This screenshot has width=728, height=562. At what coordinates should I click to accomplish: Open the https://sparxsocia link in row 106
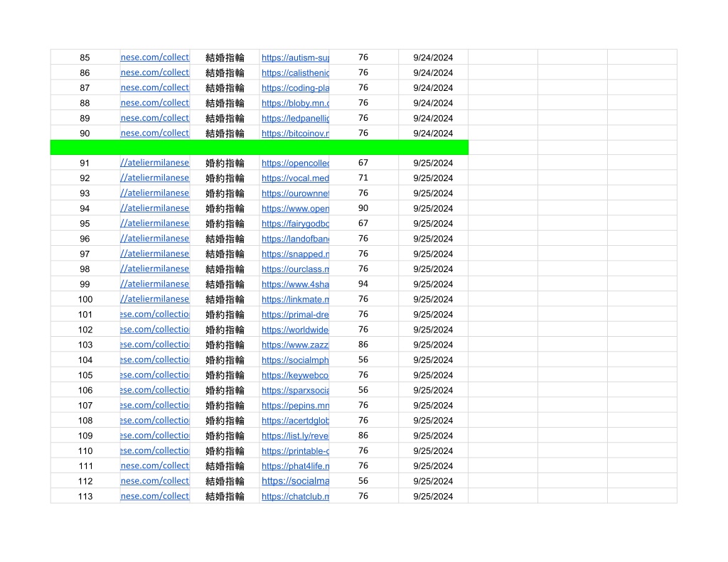(295, 390)
